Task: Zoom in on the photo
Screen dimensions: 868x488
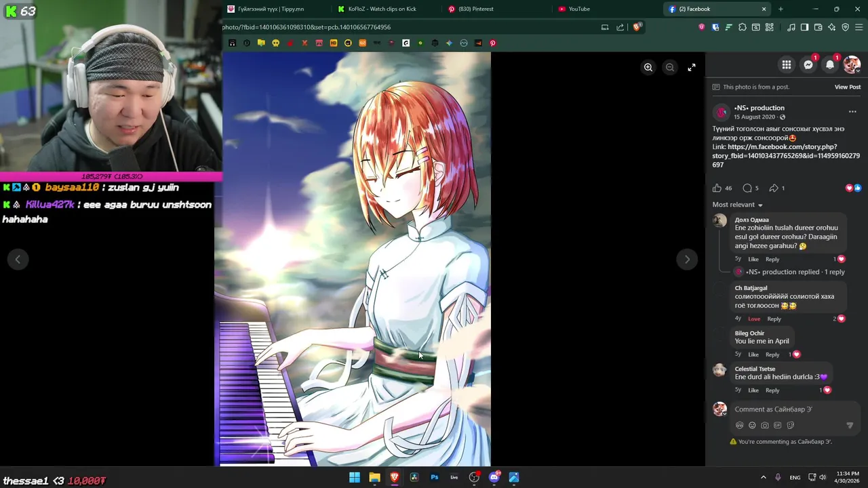Action: [x=648, y=67]
